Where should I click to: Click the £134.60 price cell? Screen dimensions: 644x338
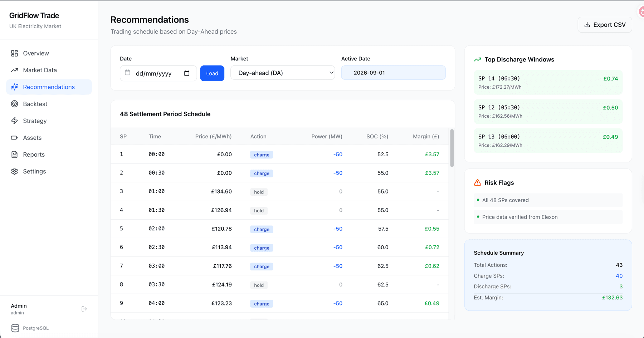click(x=221, y=191)
